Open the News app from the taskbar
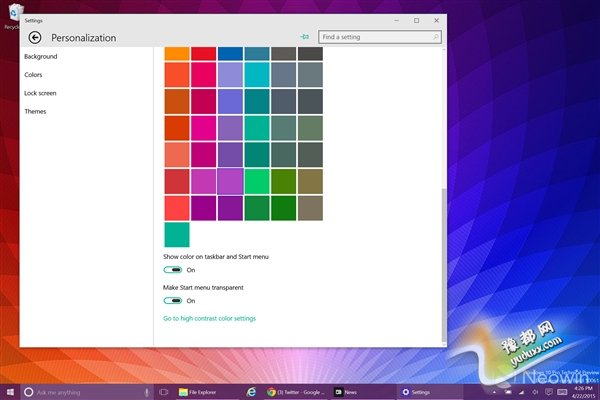Screen dimensions: 600x400 pyautogui.click(x=346, y=392)
